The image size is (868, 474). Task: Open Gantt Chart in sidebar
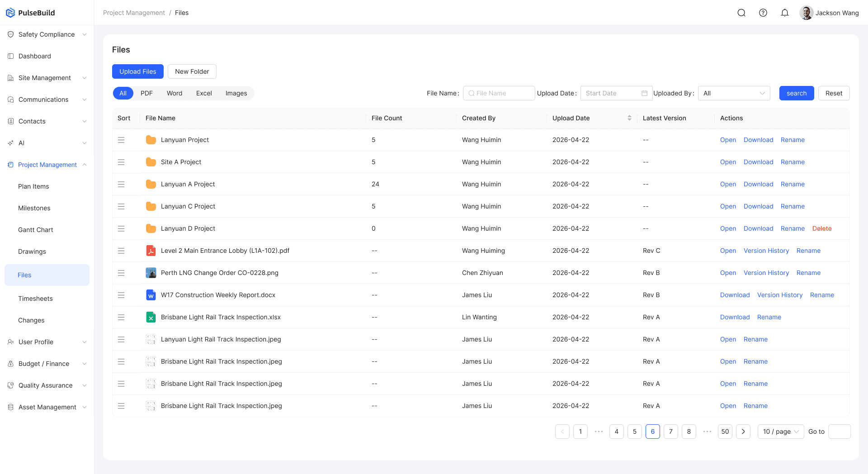coord(36,230)
